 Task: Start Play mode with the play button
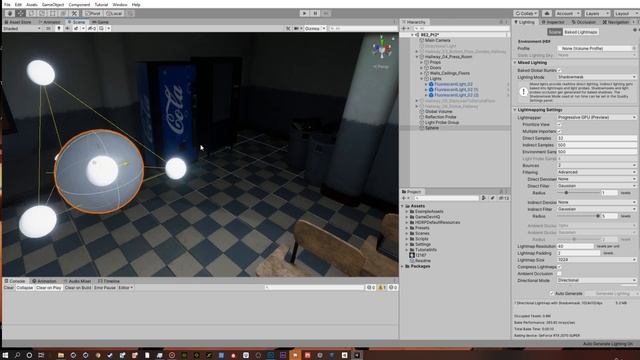[x=304, y=13]
